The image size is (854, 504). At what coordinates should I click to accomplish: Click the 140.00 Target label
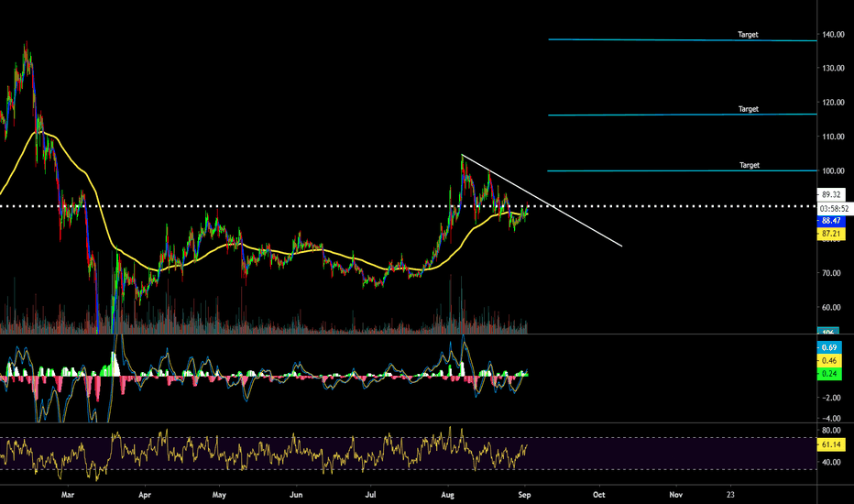pos(748,34)
